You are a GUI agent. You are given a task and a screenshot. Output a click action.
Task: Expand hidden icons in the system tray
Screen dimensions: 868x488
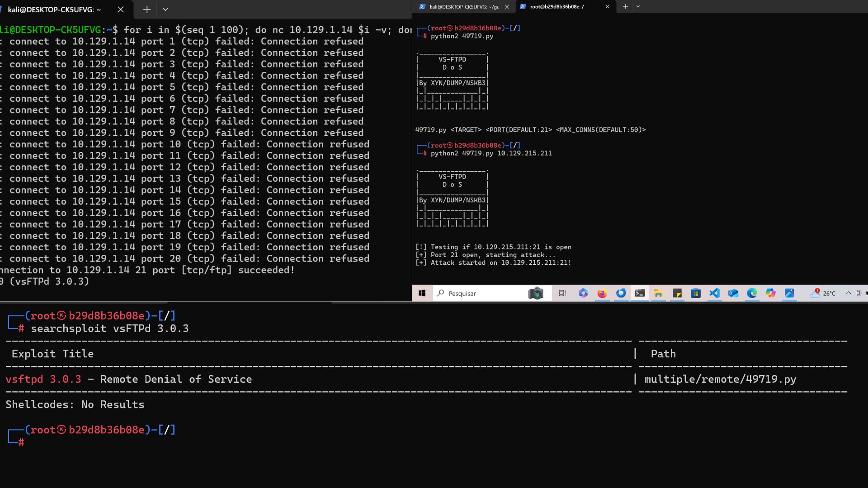click(849, 293)
